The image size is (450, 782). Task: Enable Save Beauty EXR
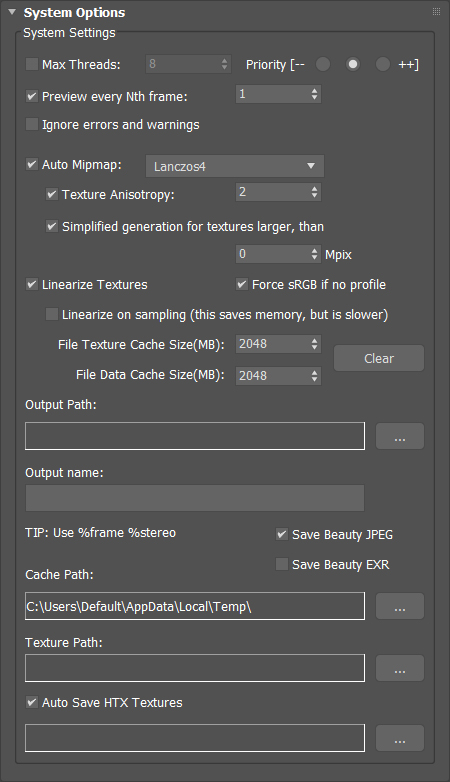pos(282,564)
